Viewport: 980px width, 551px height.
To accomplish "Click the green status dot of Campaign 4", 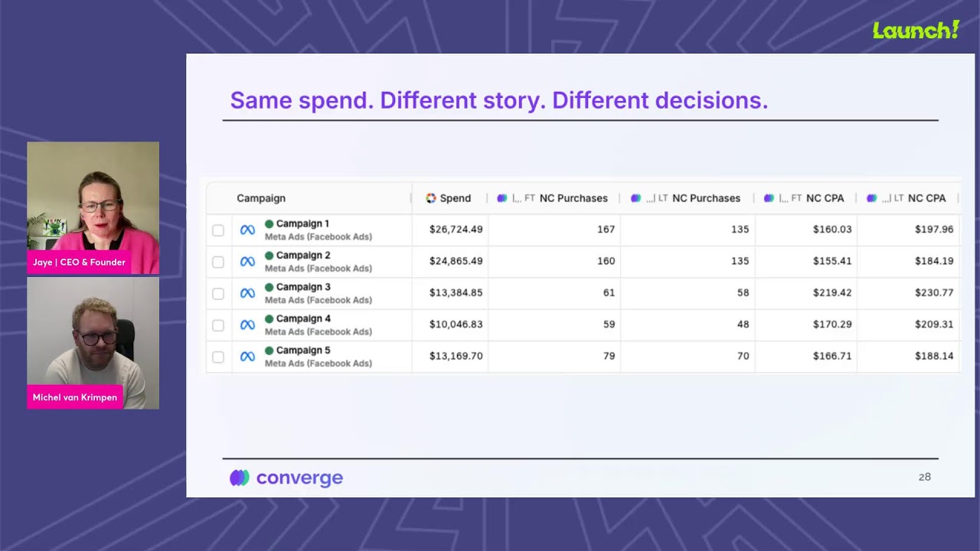I will pyautogui.click(x=269, y=319).
